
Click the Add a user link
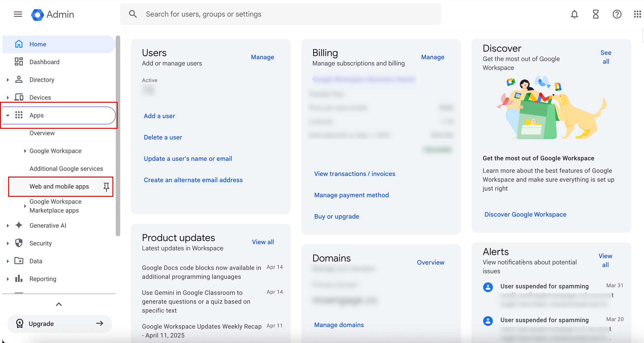click(x=159, y=116)
